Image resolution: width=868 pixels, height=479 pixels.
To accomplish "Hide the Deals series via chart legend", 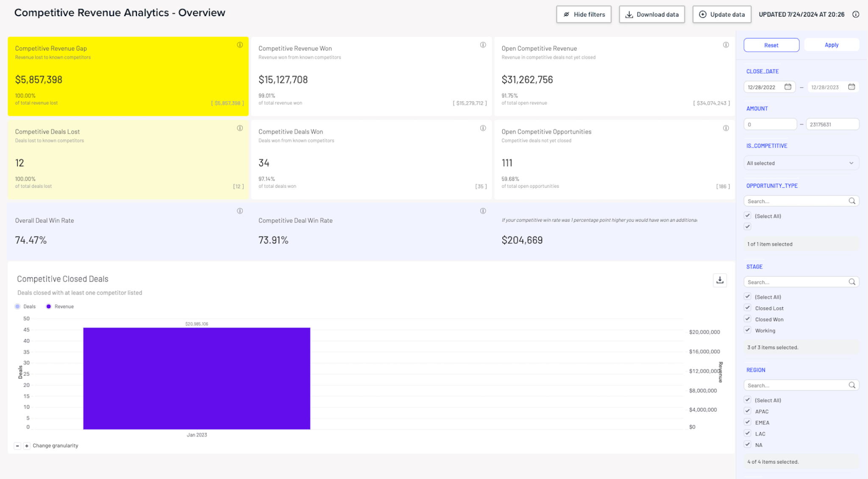I will pyautogui.click(x=25, y=306).
